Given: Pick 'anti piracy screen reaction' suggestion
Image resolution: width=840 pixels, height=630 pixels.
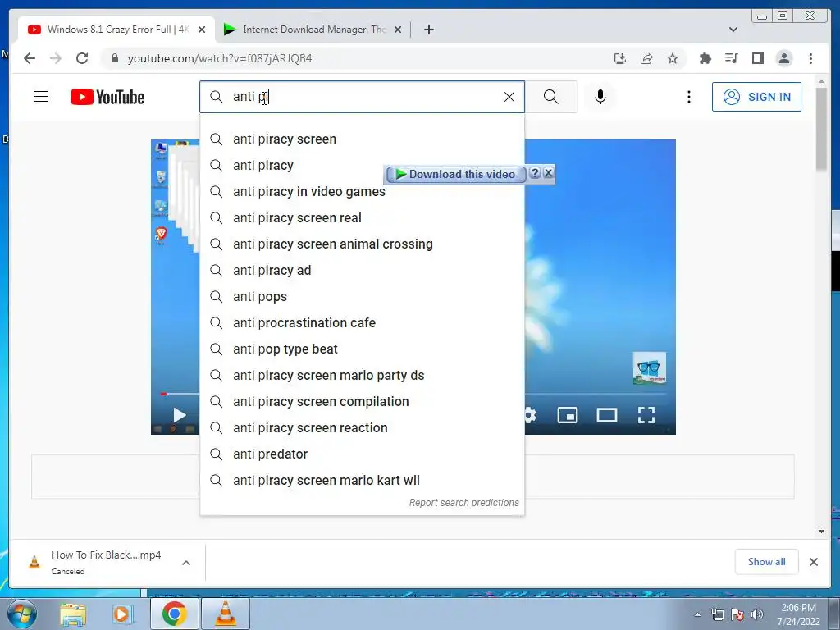Looking at the screenshot, I should coord(362,428).
